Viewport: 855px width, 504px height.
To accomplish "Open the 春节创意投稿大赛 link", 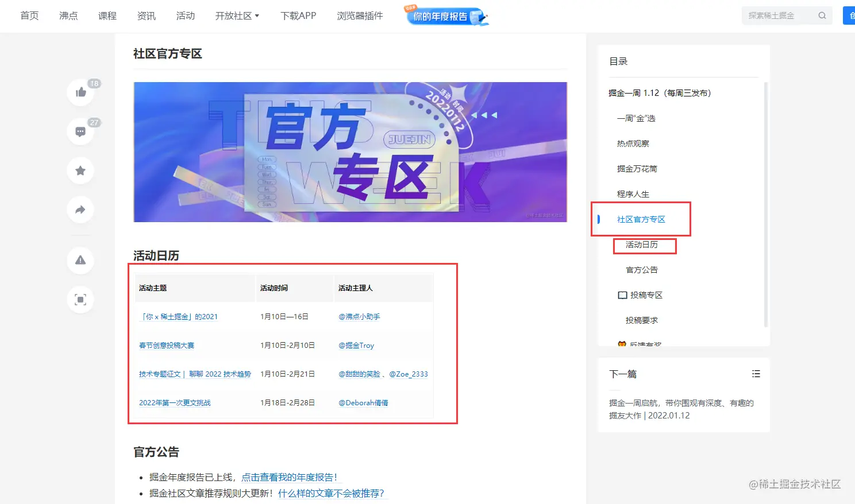I will [x=167, y=346].
